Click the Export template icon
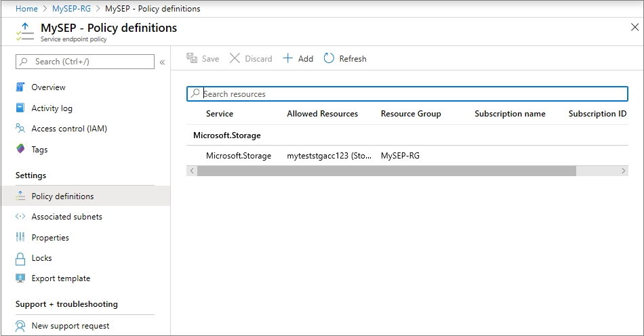644x336 pixels. point(20,278)
